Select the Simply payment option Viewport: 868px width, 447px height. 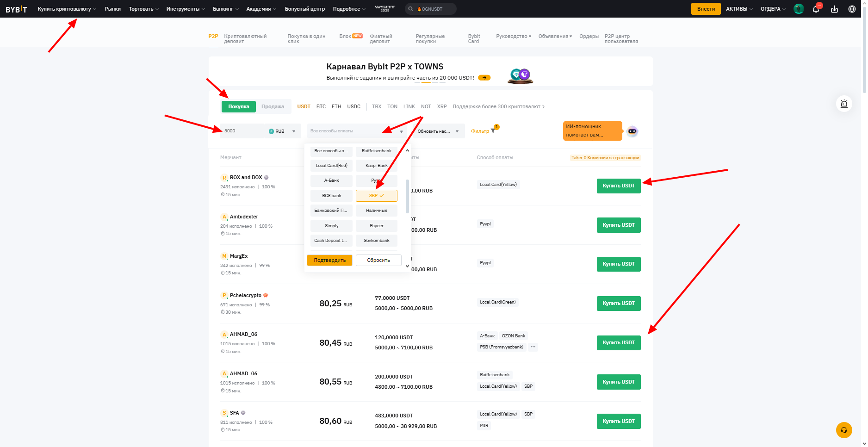click(x=331, y=226)
